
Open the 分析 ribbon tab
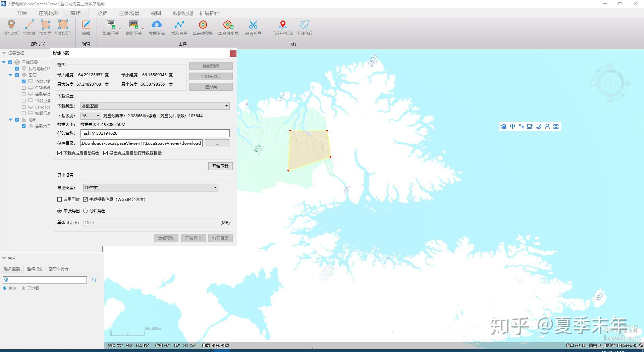(102, 13)
